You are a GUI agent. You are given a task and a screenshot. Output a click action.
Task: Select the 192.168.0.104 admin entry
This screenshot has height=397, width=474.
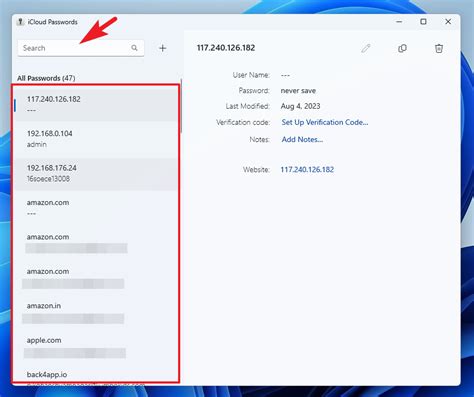(96, 139)
